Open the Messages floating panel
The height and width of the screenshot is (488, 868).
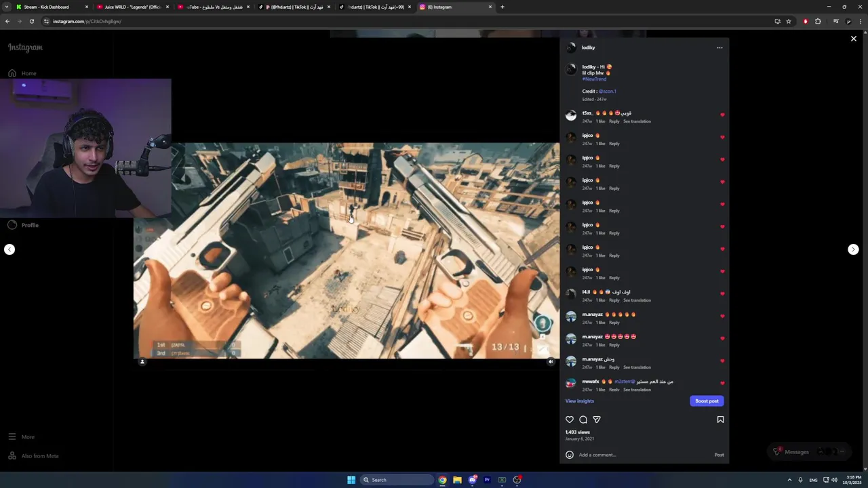click(x=811, y=451)
